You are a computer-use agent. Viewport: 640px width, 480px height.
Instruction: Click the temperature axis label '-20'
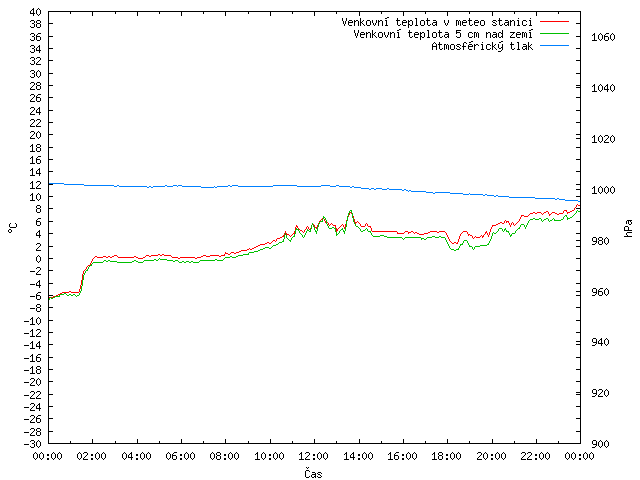[32, 382]
